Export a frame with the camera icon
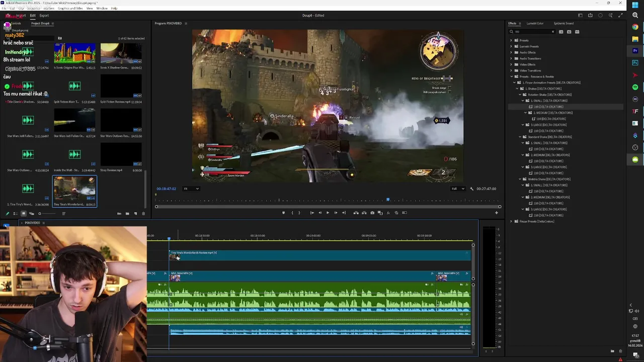This screenshot has width=644, height=362. [372, 213]
